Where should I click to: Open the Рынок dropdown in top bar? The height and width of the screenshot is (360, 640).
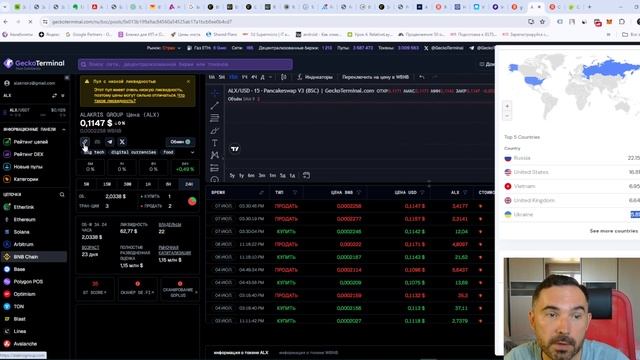point(164,48)
